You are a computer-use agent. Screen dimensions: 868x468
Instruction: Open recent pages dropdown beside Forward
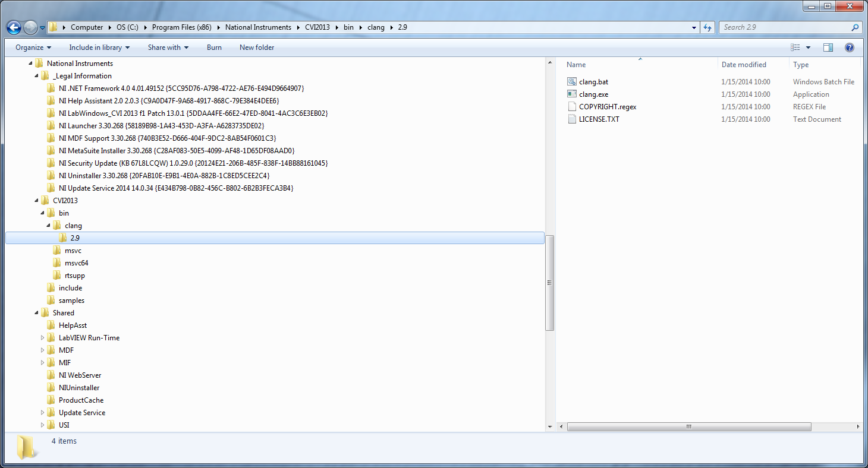(x=42, y=27)
